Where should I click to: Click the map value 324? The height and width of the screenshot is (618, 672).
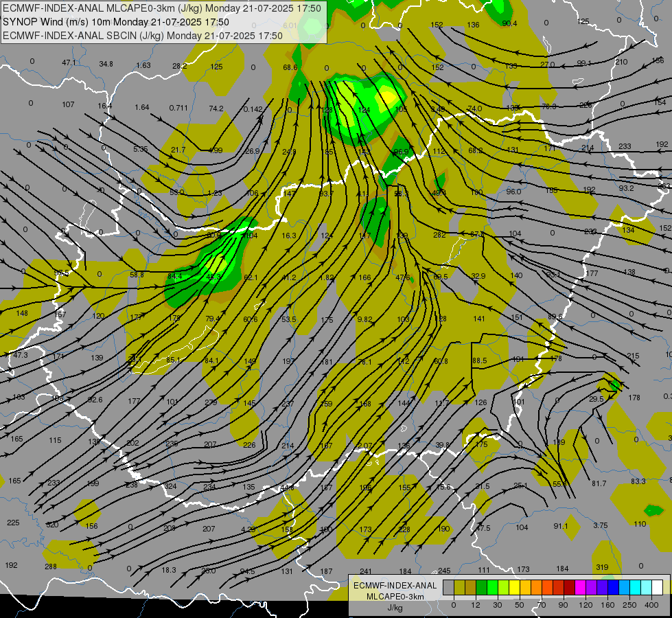[170, 486]
